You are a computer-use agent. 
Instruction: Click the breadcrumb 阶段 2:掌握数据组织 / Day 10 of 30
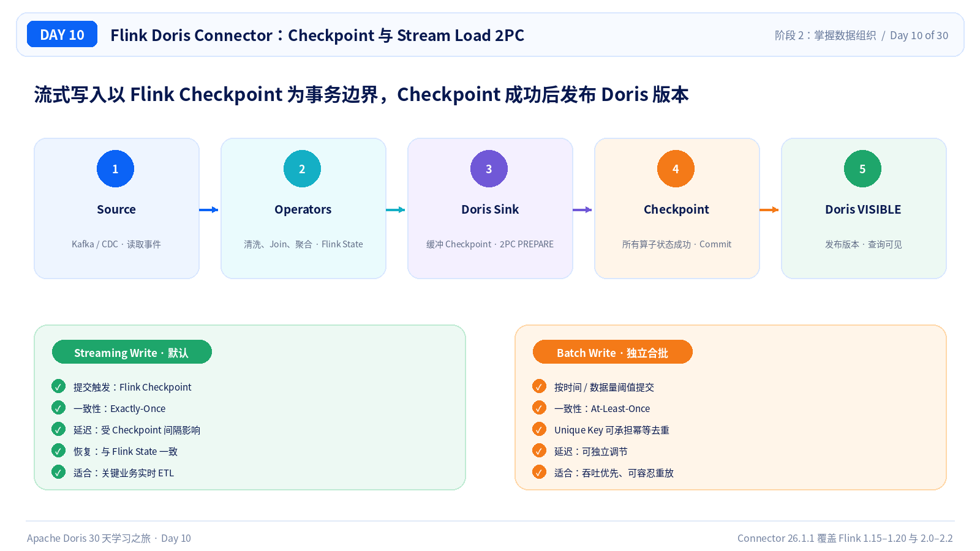point(861,36)
